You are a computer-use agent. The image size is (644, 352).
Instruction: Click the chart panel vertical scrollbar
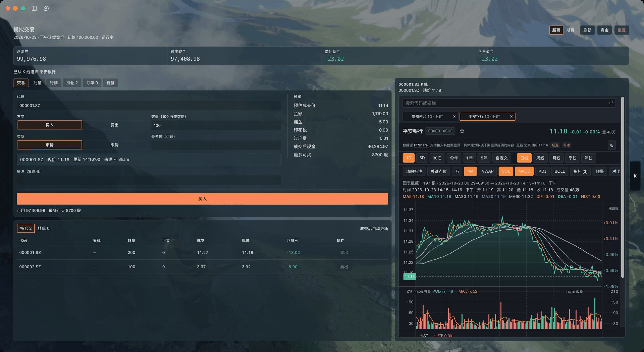coord(623,188)
